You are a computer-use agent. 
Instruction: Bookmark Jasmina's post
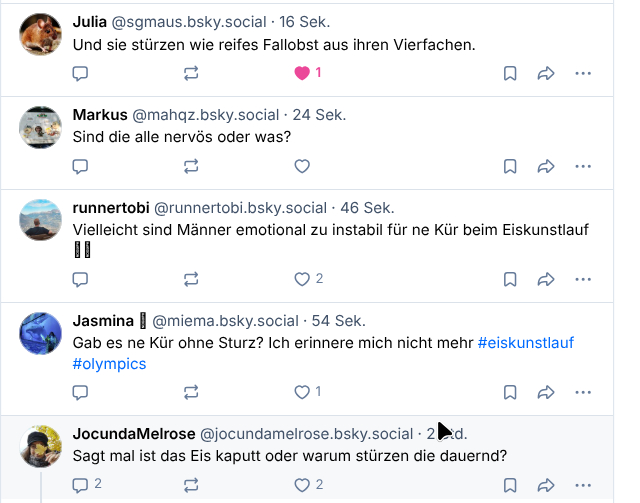[x=509, y=392]
